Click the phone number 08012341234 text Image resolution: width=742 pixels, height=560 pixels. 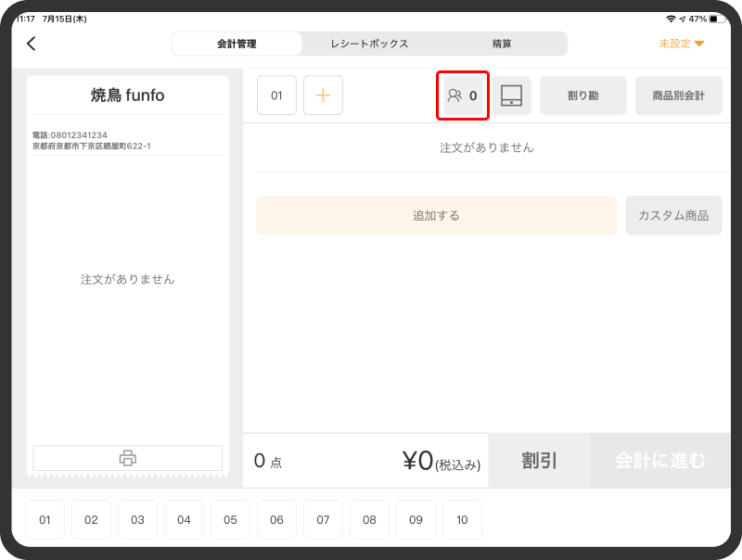[x=79, y=135]
